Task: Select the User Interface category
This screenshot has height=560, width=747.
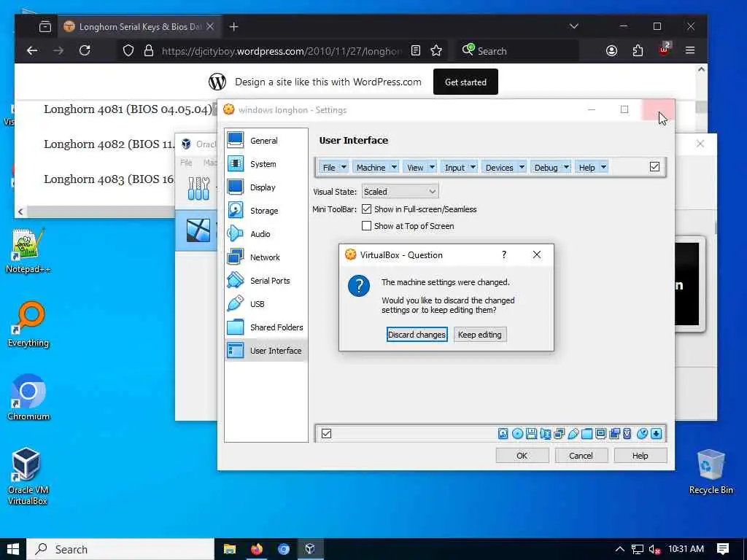Action: tap(266, 351)
